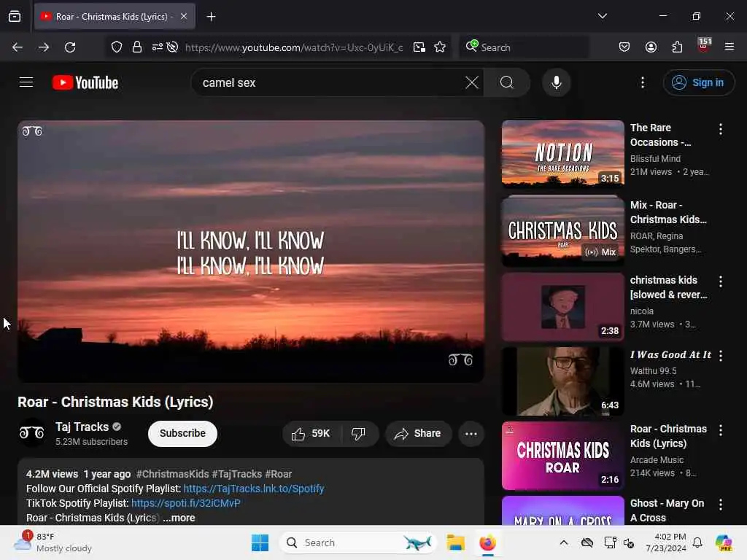The image size is (747, 560).
Task: Open Firefox tracking protection shield
Action: pos(117,47)
